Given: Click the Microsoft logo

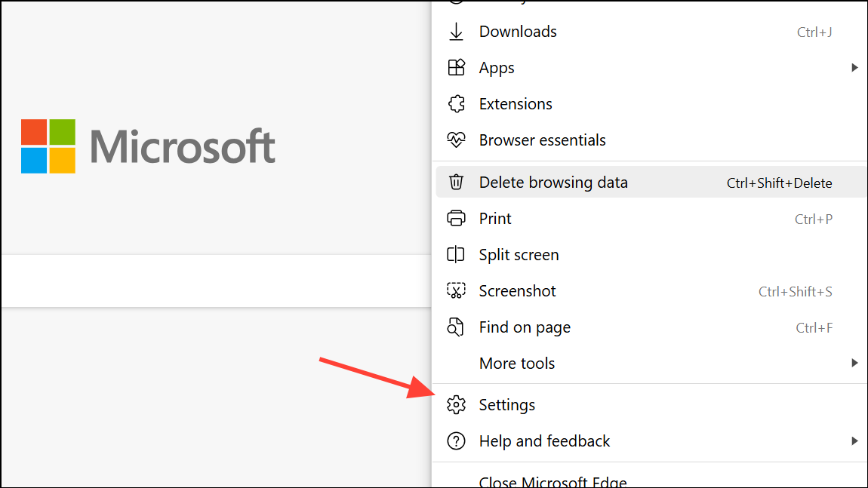Looking at the screenshot, I should (x=148, y=145).
